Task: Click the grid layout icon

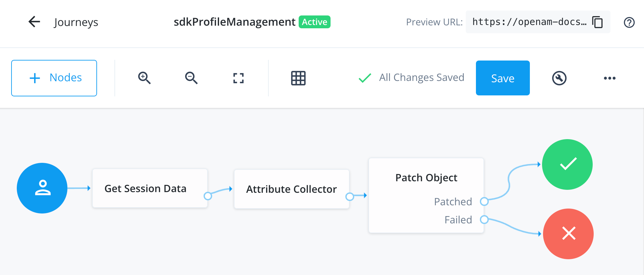Action: tap(298, 78)
